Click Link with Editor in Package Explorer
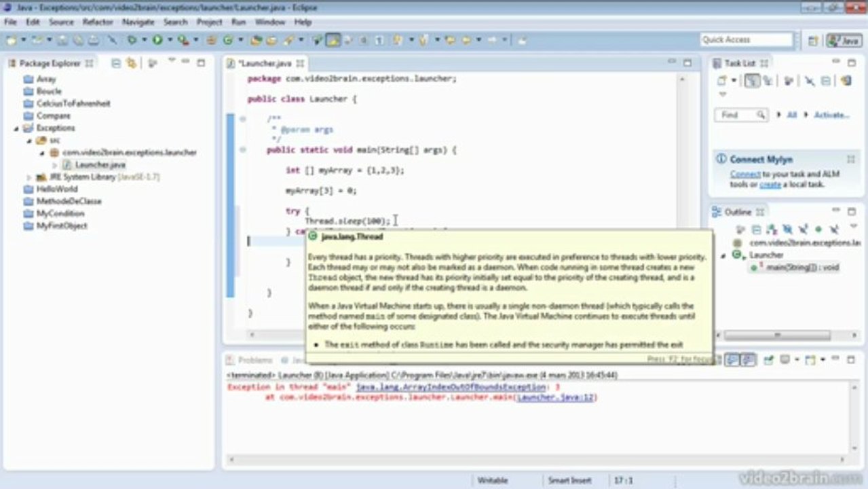 [x=131, y=63]
